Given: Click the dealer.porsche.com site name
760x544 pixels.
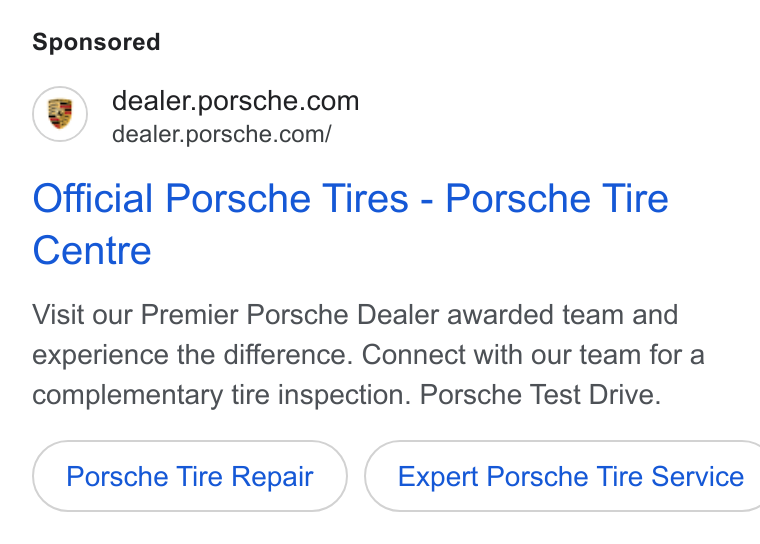Looking at the screenshot, I should (236, 101).
